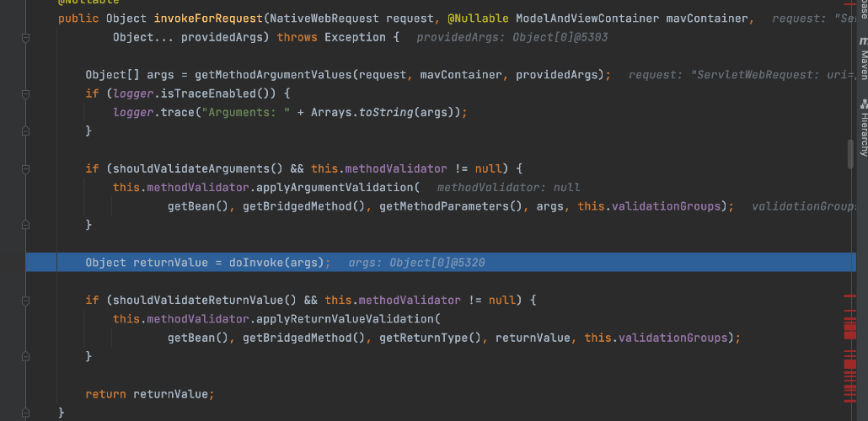The height and width of the screenshot is (421, 868).
Task: Click fold end marker after logger.trace block
Action: pos(26,131)
